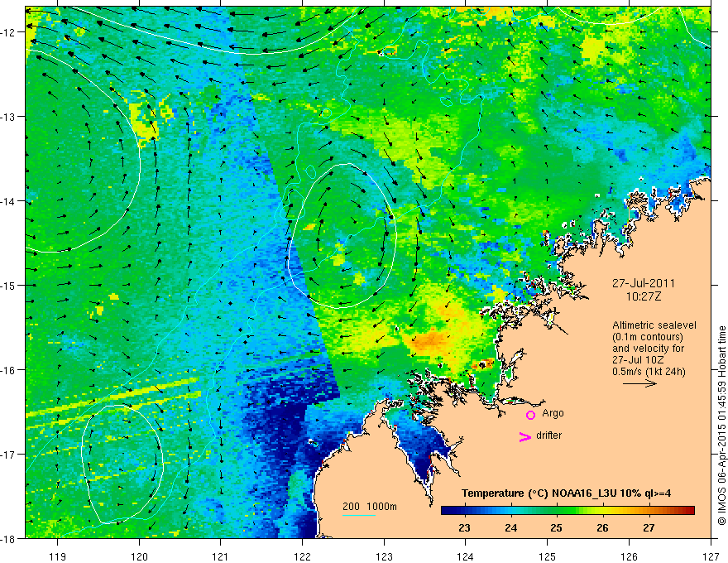Screen dimensions: 728x563
Task: Click the magenta drifter arrowhead symbol
Action: coord(525,436)
